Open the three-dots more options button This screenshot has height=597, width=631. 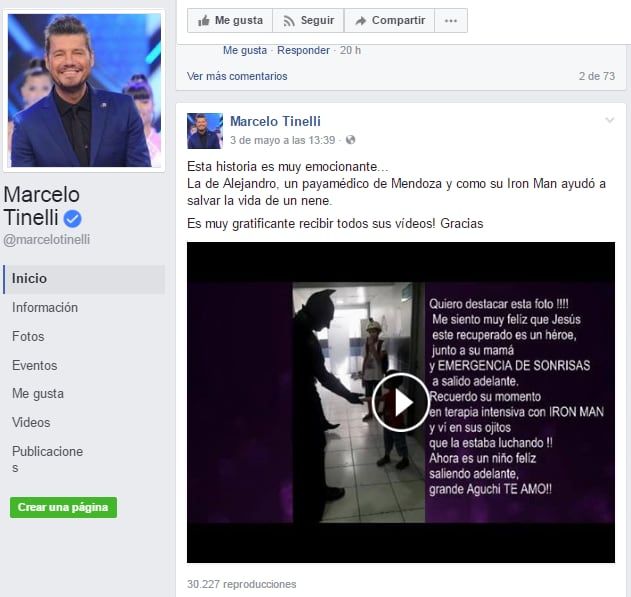point(451,21)
